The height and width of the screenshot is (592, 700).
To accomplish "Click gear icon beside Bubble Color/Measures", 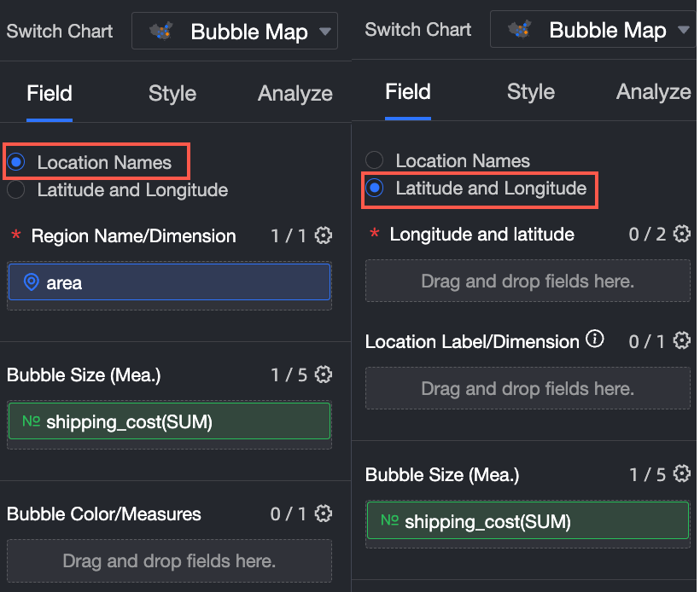I will tap(323, 514).
